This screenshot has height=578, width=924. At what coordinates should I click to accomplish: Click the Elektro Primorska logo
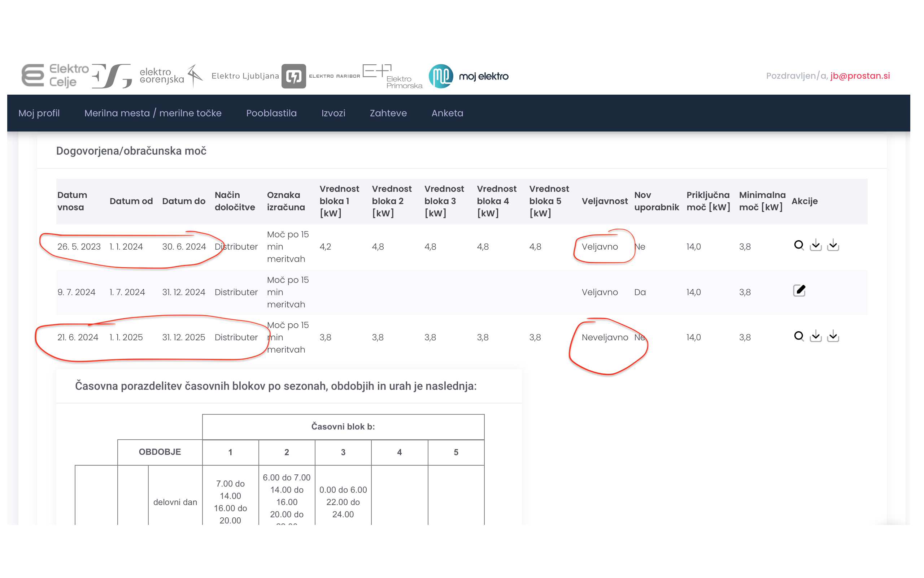coord(392,76)
